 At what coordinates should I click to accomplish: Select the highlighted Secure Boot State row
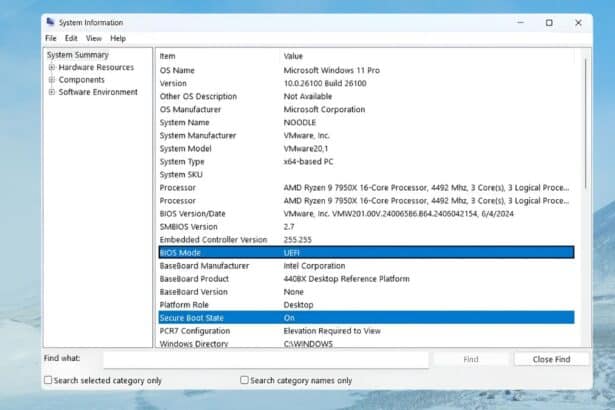(366, 317)
